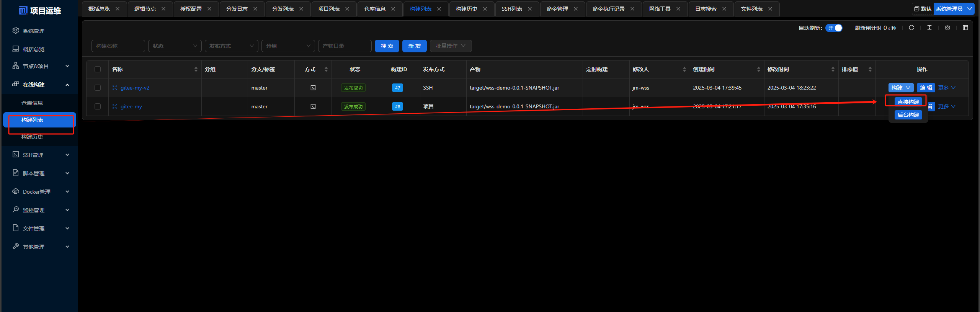Screen dimensions: 980x312
Task: Click the terminal icon in gitee-my-v2 row
Action: click(313, 88)
